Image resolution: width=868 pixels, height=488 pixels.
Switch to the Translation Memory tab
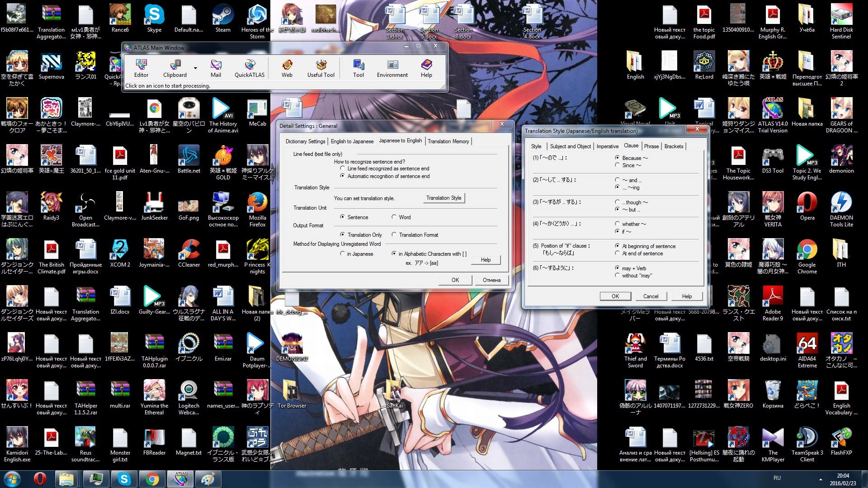tap(448, 141)
